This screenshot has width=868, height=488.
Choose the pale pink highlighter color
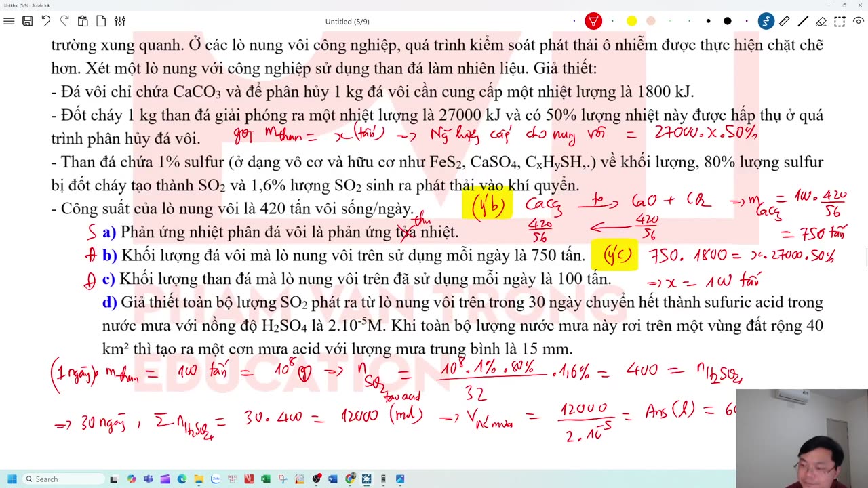pos(650,21)
